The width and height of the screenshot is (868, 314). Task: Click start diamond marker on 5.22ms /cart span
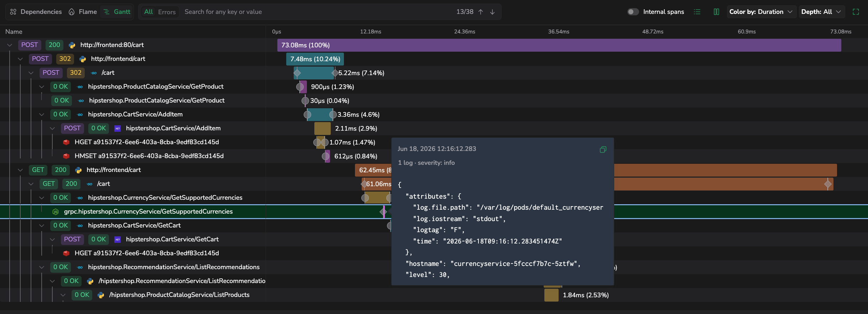pos(297,73)
